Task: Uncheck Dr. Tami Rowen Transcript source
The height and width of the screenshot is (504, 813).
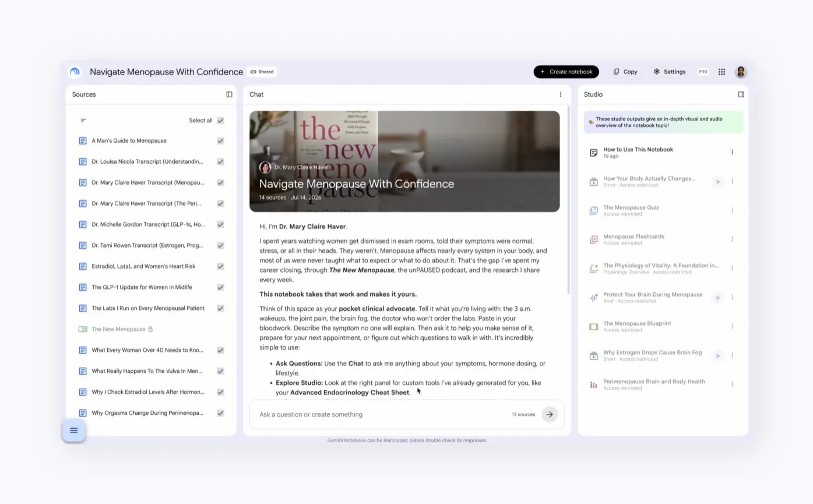Action: coord(220,245)
